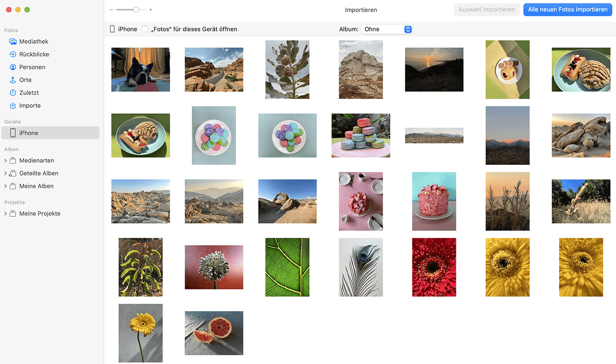Open the Importe icon in sidebar
This screenshot has width=616, height=364.
coord(13,106)
